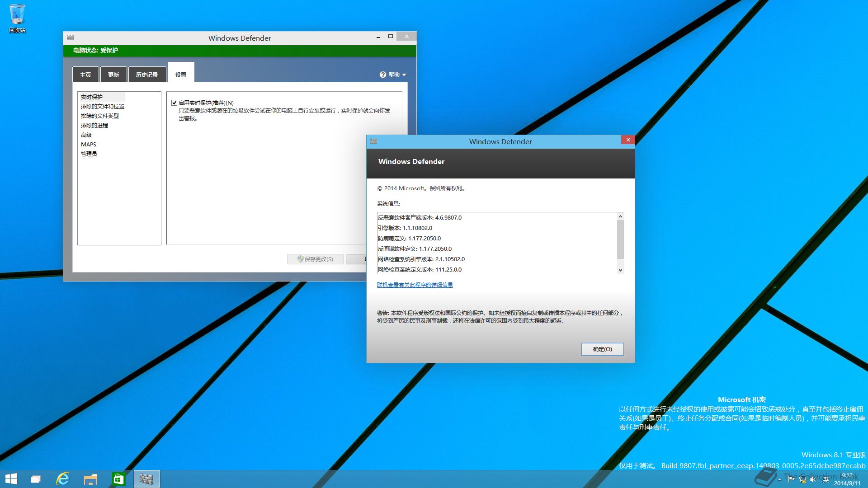The width and height of the screenshot is (868, 488).
Task: Close the Windows Defender About dialog
Action: click(628, 140)
